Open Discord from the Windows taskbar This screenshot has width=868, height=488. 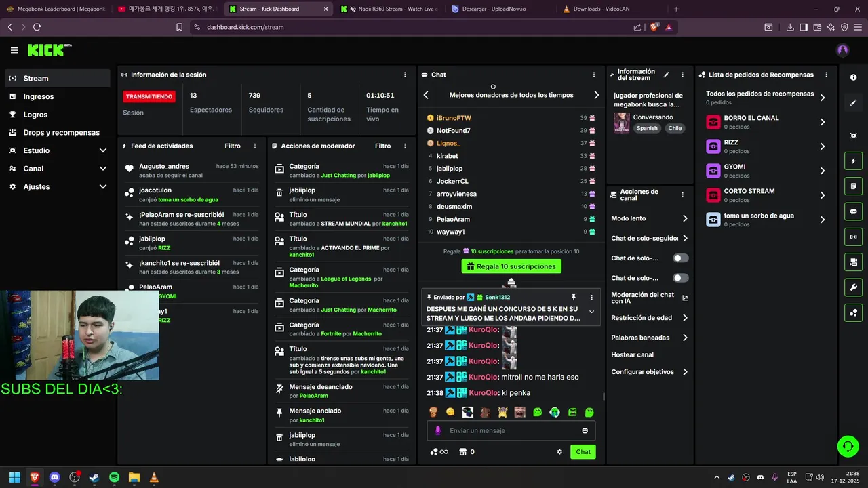tap(54, 478)
